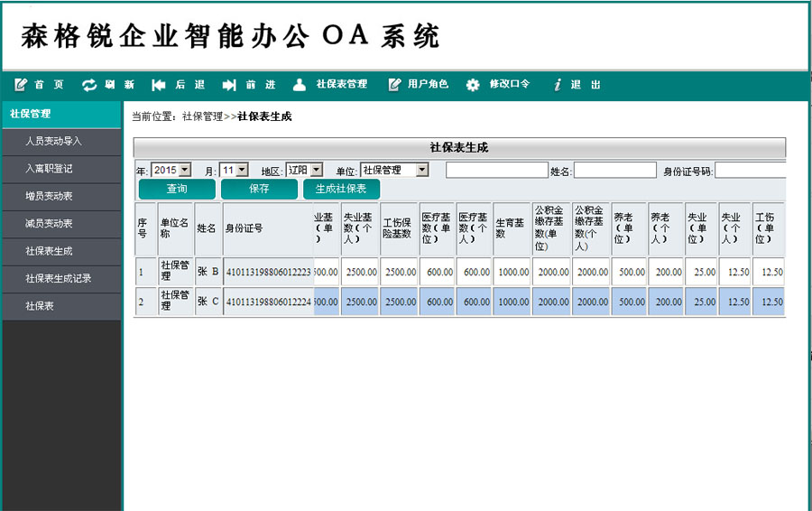Click the 前进 forward arrow icon
Viewport: 812px width, 511px height.
[x=229, y=85]
